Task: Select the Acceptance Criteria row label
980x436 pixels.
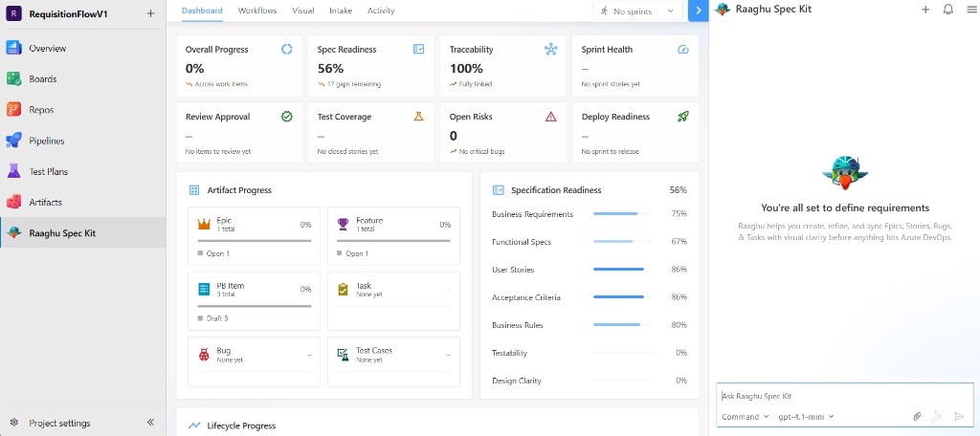Action: pyautogui.click(x=526, y=297)
